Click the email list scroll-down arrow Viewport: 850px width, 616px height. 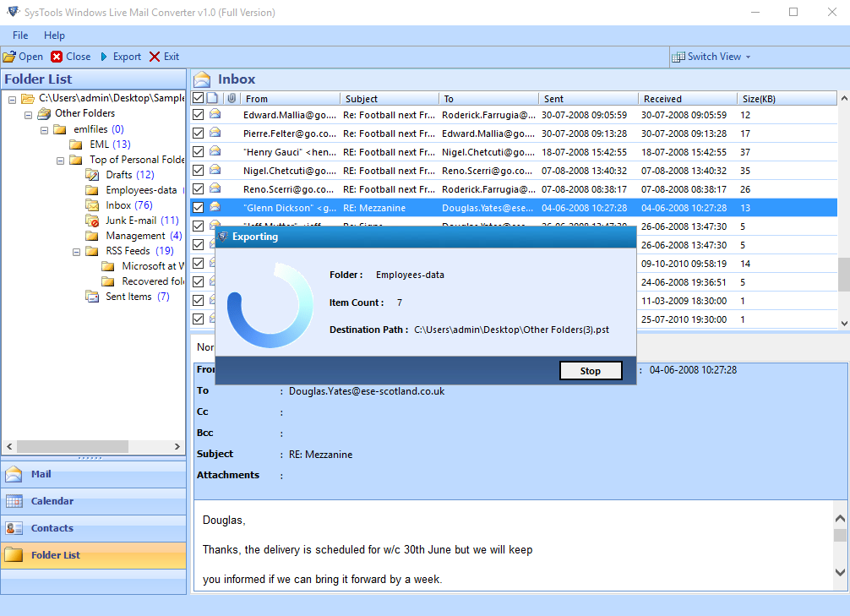tap(844, 323)
